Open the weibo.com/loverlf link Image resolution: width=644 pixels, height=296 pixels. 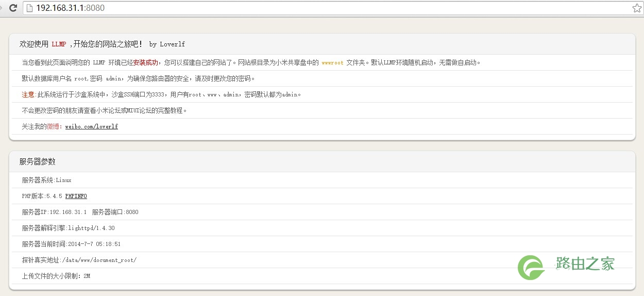tap(91, 126)
